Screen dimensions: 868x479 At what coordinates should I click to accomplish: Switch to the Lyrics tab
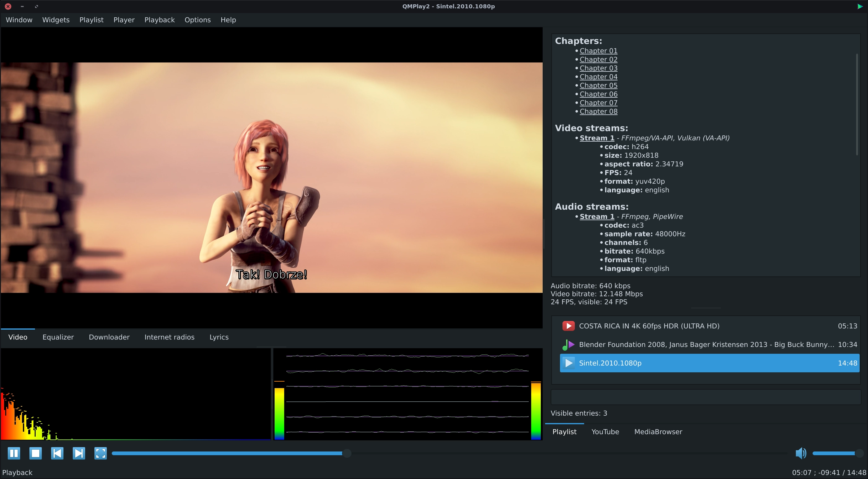pos(219,337)
